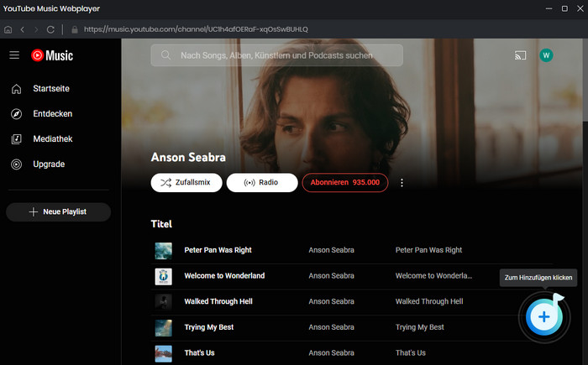Open Mediathek in the sidebar
The height and width of the screenshot is (365, 588).
click(x=52, y=138)
